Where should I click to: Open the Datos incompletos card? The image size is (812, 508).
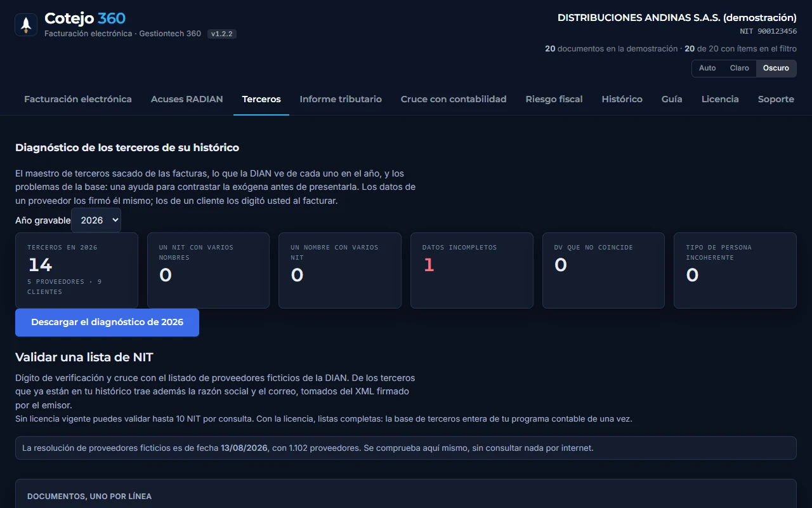pyautogui.click(x=472, y=271)
